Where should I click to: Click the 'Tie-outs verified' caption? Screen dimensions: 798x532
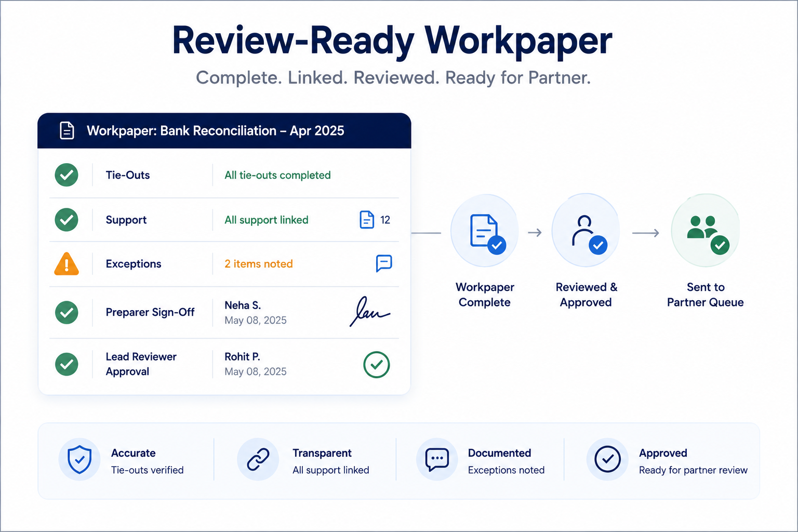pos(148,470)
